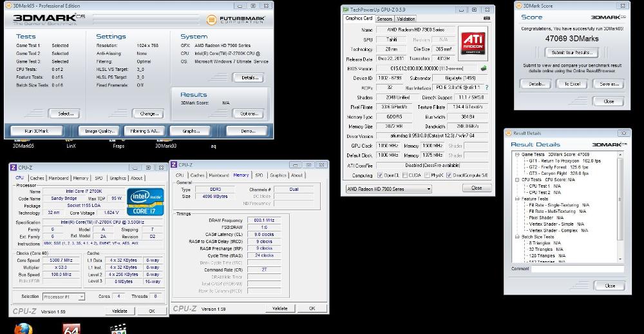The width and height of the screenshot is (644, 334).
Task: Toggle the CUDA checkbox in GPU-Z
Action: pyautogui.click(x=405, y=175)
